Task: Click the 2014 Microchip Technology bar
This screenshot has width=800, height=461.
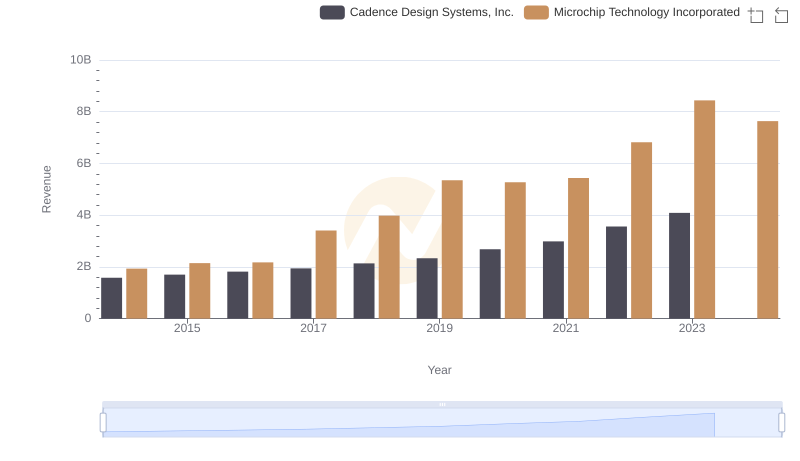Action: 137,294
